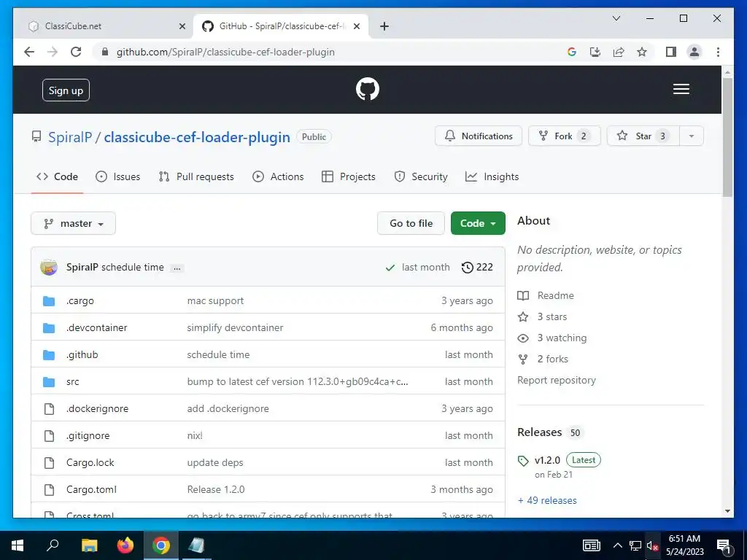This screenshot has height=560, width=747.
Task: Open Cargo.toml file
Action: click(91, 489)
